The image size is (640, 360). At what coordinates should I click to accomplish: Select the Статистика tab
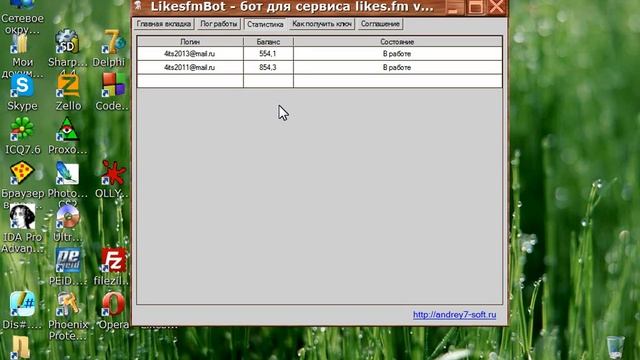[x=265, y=24]
